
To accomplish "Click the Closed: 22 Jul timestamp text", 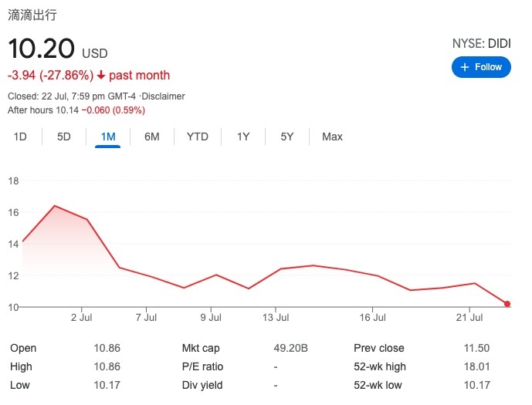I will (72, 96).
